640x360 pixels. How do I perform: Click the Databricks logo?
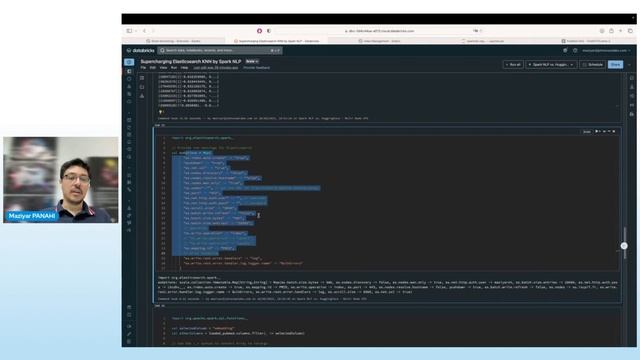(141, 51)
